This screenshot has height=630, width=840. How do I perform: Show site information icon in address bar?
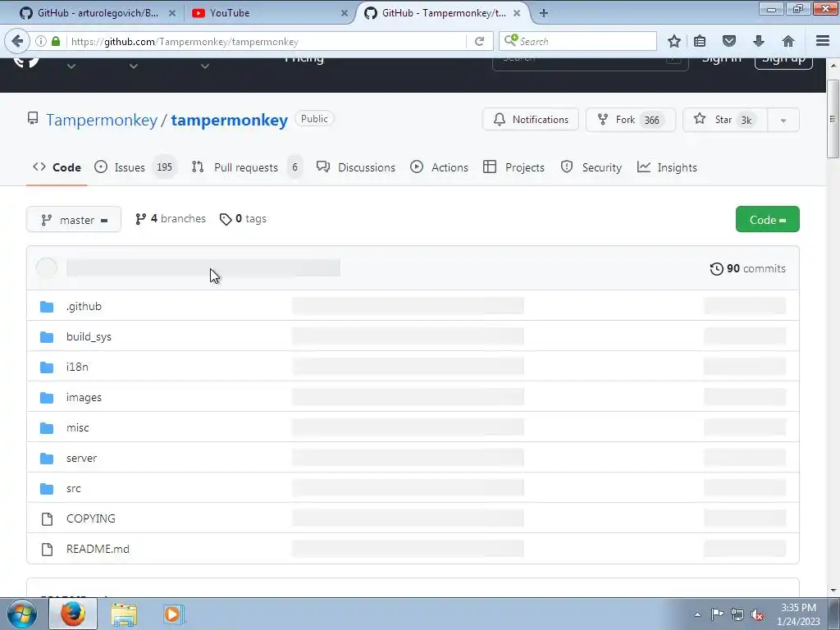(x=41, y=41)
